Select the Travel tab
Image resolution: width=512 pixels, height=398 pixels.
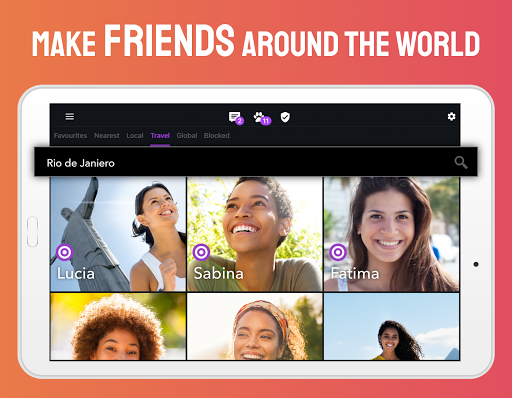pos(160,136)
